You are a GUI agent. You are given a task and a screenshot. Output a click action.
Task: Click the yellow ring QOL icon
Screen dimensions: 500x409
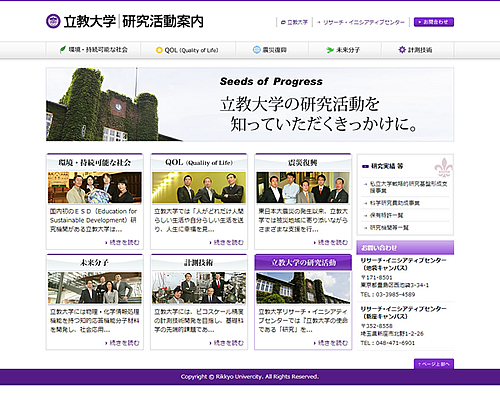[x=159, y=50]
